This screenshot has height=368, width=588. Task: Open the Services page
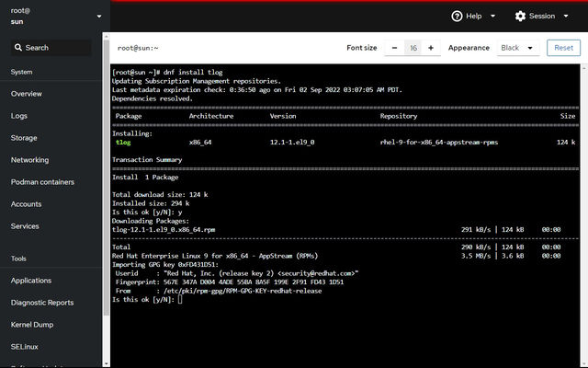25,226
